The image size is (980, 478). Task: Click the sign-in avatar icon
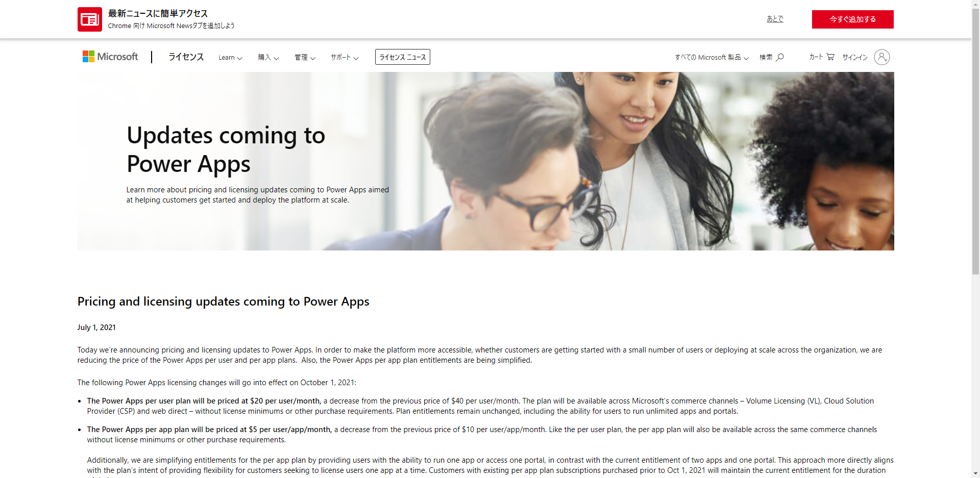881,57
